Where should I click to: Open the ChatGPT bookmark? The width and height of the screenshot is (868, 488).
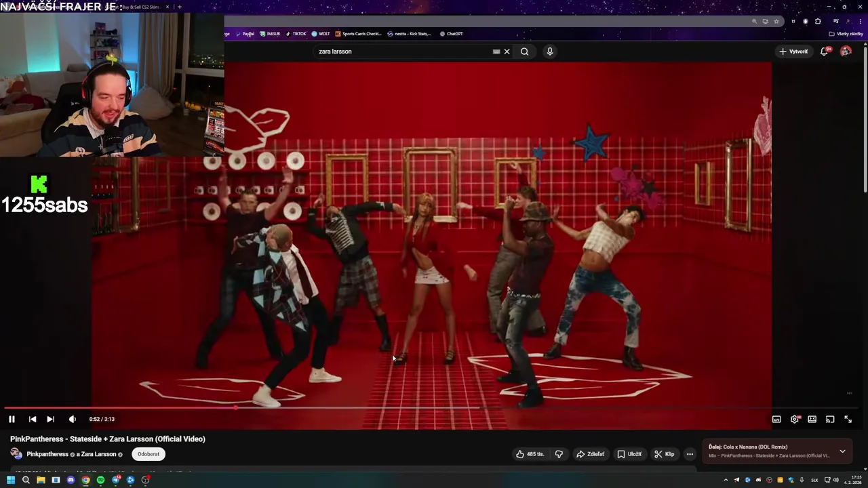pyautogui.click(x=451, y=34)
